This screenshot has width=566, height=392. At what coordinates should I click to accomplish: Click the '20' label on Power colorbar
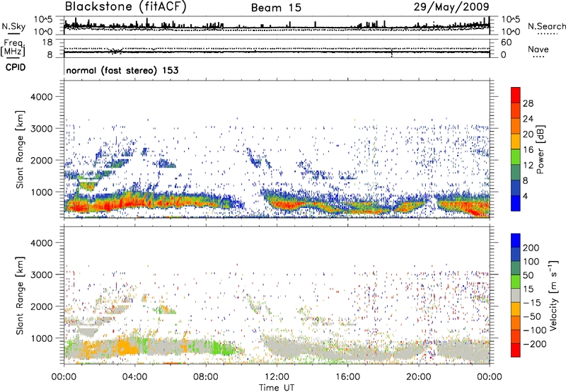coord(528,134)
